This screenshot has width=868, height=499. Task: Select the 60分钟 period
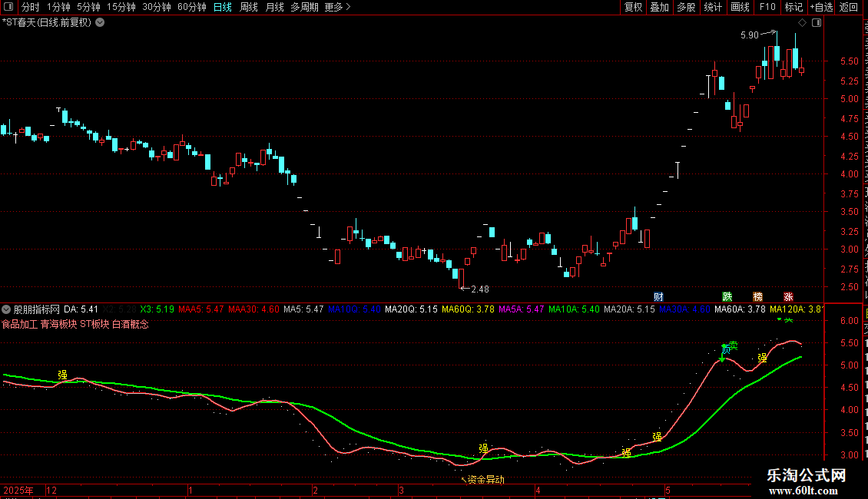coord(191,7)
